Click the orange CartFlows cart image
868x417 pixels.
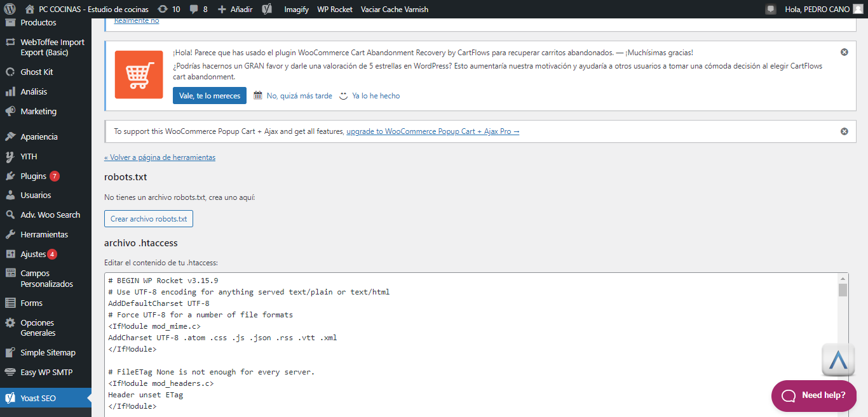(139, 75)
